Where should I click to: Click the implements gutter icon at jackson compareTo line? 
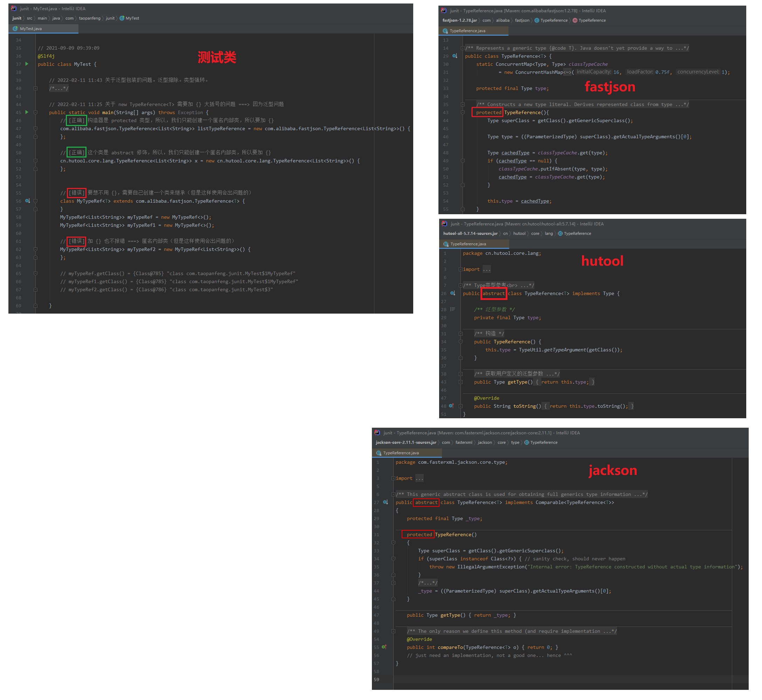click(x=384, y=647)
